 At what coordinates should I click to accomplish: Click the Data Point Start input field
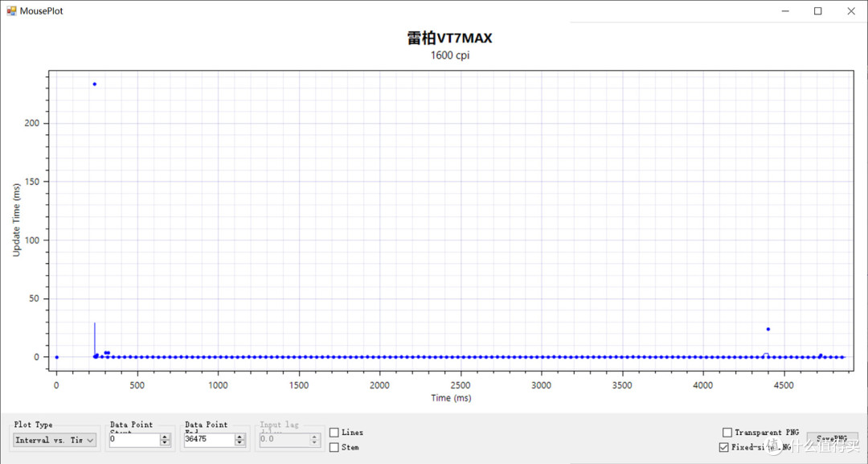click(134, 440)
